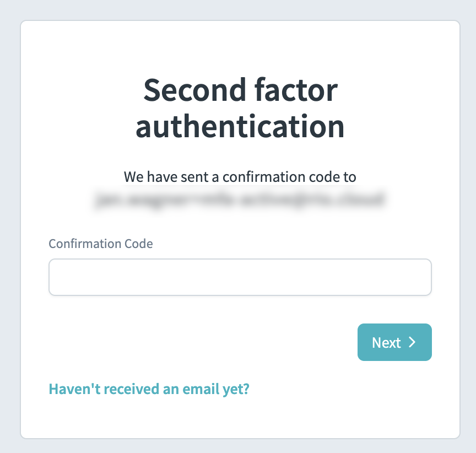This screenshot has height=453, width=476.
Task: Click the 'Confirmation Code' field label
Action: (x=101, y=243)
